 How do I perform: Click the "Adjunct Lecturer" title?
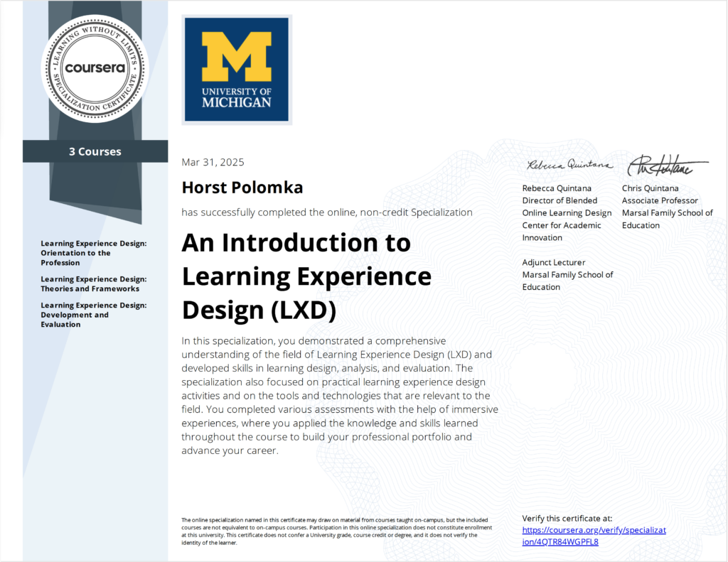(553, 262)
